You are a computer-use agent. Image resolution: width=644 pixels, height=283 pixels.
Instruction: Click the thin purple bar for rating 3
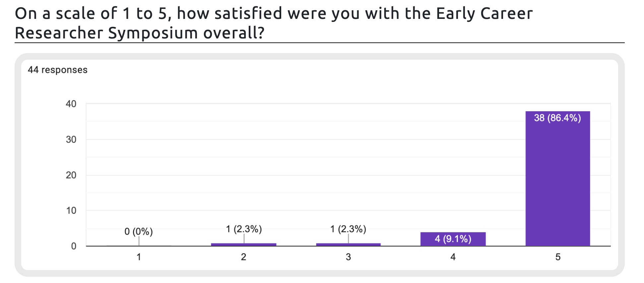[x=348, y=245]
